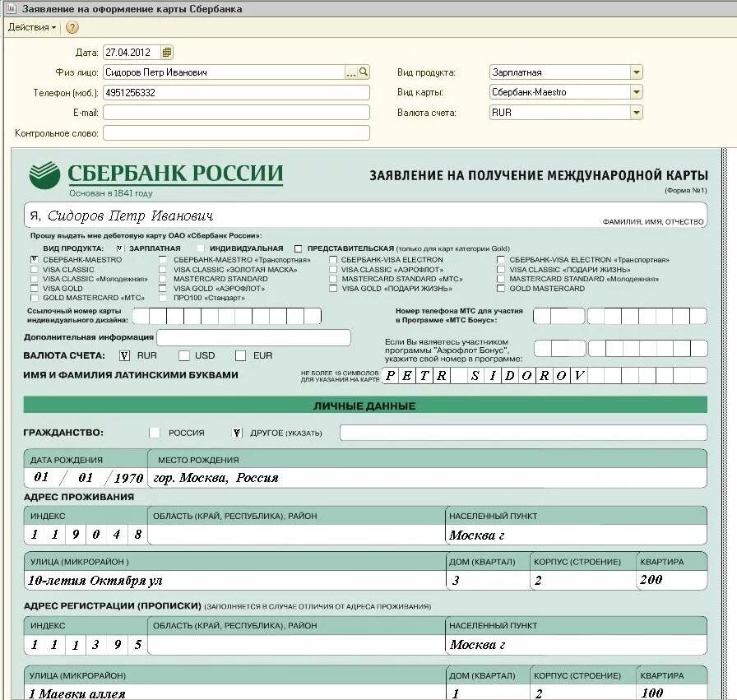Check the plain GOLD MASTERCARD option

click(x=501, y=288)
